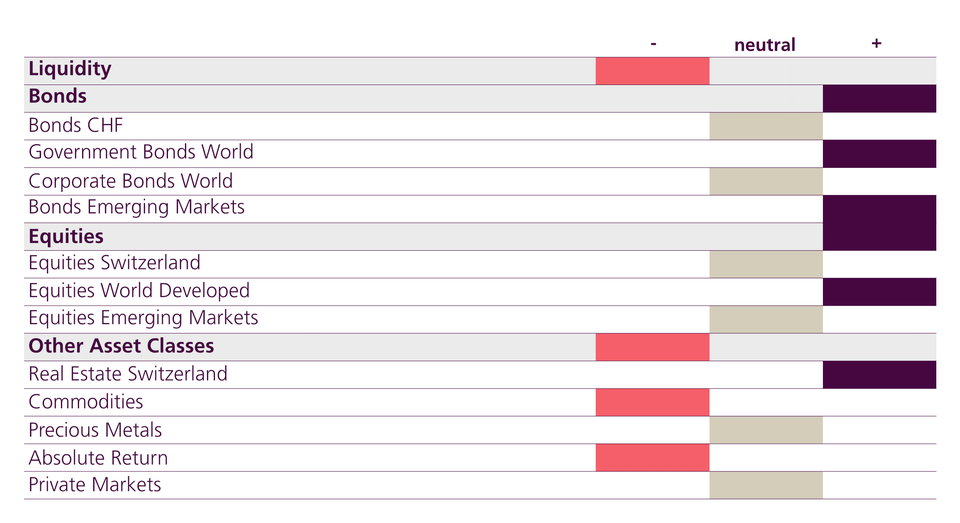The image size is (960, 523).
Task: Select the purple overweight cell for Bonds
Action: click(x=879, y=98)
